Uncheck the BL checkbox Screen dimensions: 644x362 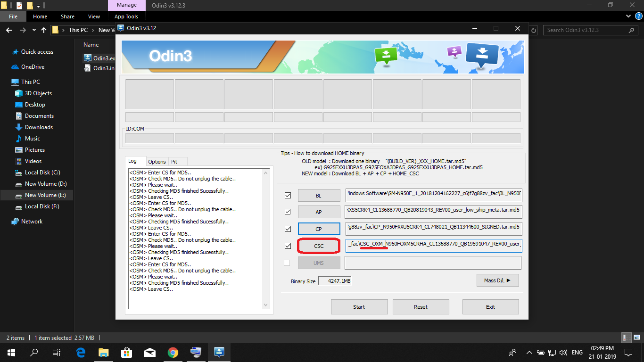tap(288, 195)
